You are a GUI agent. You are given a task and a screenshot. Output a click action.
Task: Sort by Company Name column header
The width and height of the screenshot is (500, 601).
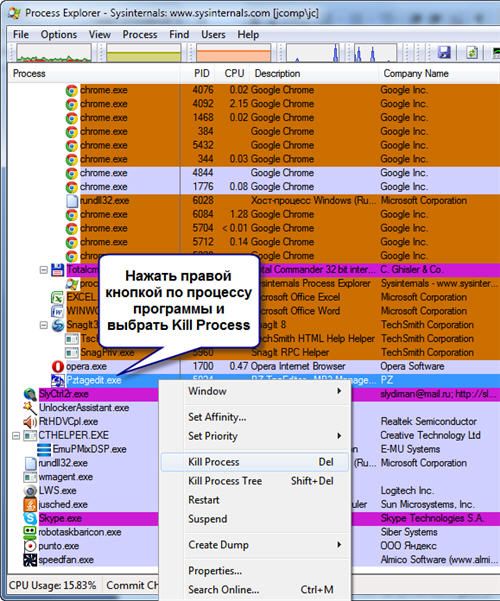click(x=416, y=73)
